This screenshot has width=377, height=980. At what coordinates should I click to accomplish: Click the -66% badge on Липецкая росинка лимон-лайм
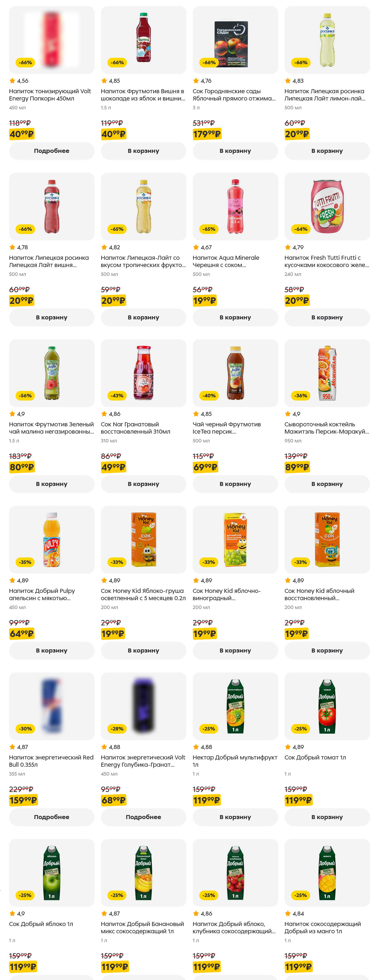click(x=301, y=62)
